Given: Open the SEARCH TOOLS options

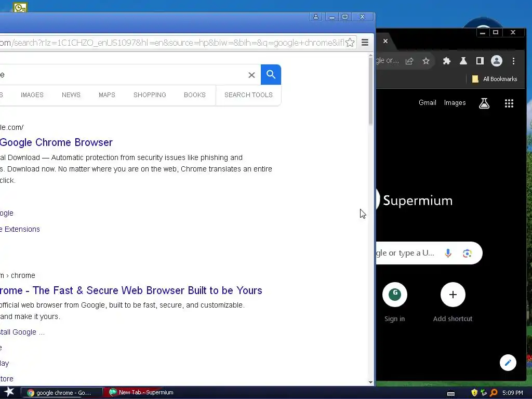Looking at the screenshot, I should tap(248, 95).
